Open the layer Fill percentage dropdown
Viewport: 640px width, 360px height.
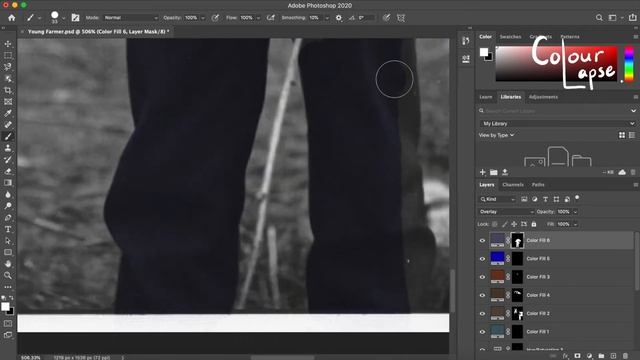pyautogui.click(x=576, y=224)
